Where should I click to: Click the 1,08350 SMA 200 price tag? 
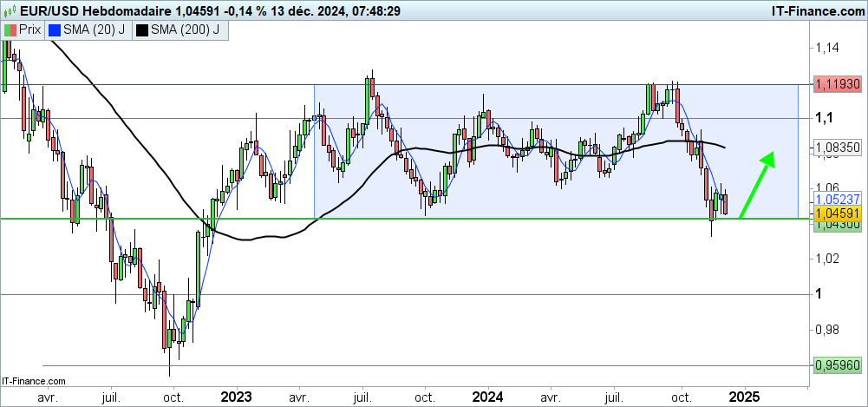click(x=836, y=148)
